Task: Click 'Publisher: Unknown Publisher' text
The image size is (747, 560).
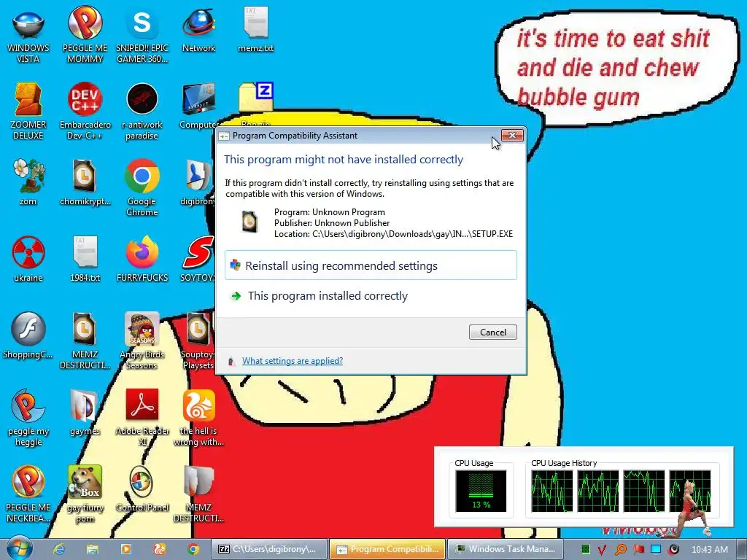Action: [332, 223]
